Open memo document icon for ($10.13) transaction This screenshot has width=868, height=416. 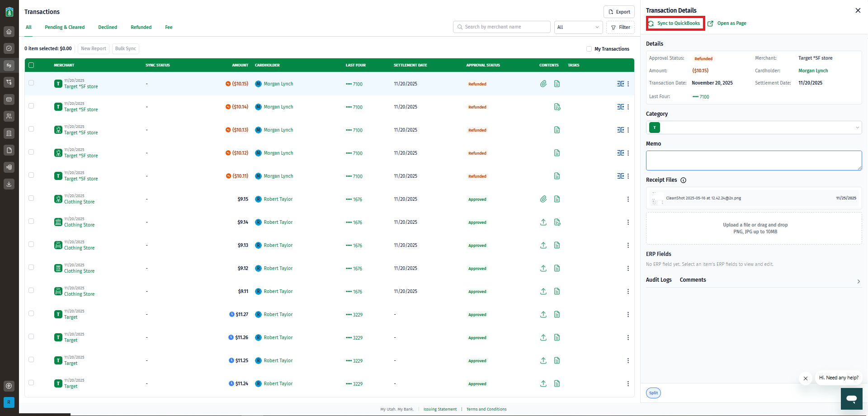pos(557,130)
